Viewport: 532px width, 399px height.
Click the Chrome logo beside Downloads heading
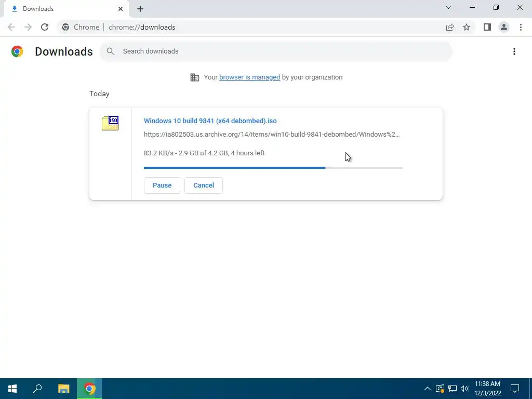[17, 51]
